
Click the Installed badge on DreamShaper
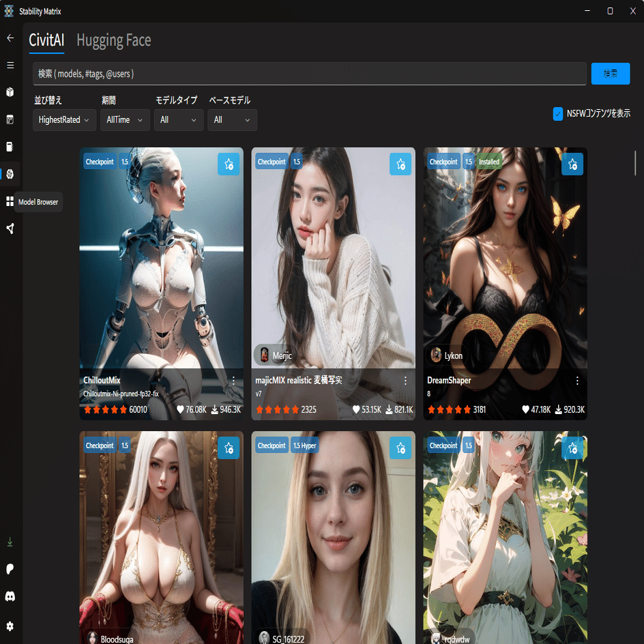coord(489,162)
